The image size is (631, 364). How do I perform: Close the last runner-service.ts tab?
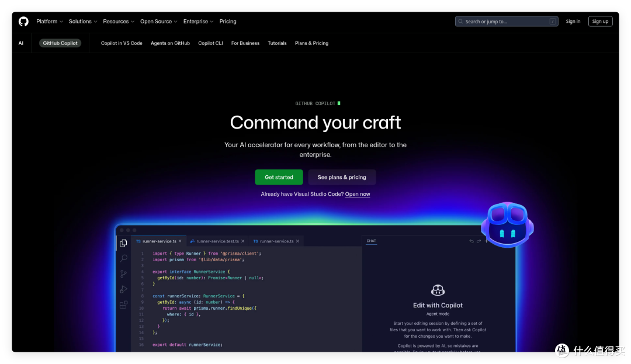point(297,241)
